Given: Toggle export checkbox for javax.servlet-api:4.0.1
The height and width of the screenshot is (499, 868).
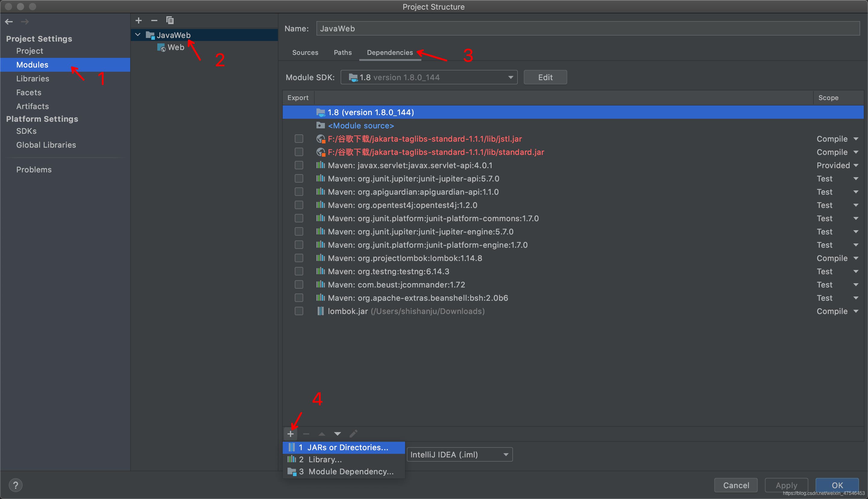Looking at the screenshot, I should 298,165.
